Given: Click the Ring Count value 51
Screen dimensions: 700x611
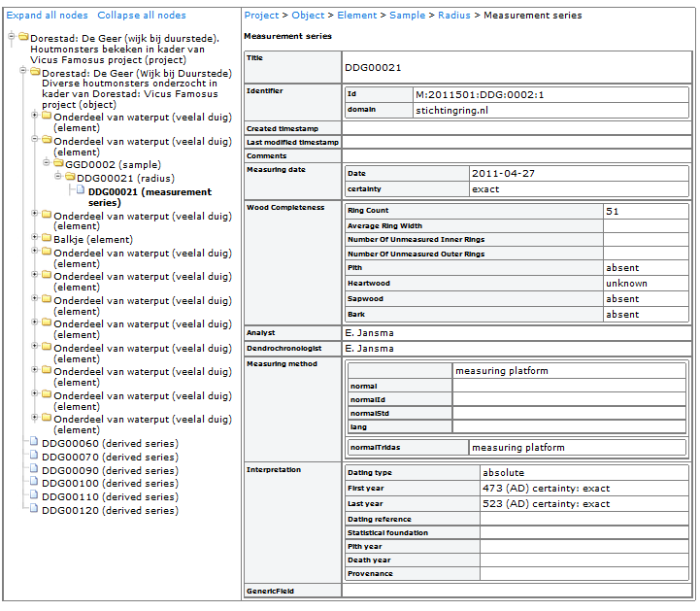Looking at the screenshot, I should [x=612, y=211].
